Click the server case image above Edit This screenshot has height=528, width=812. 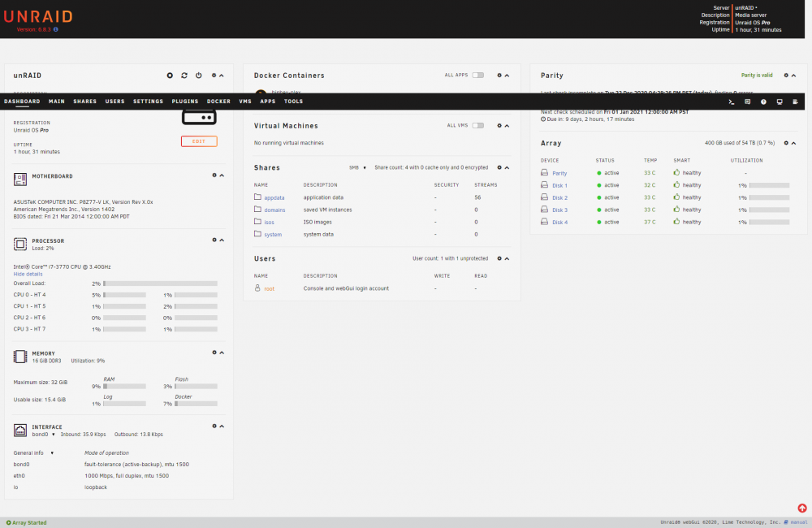[x=199, y=118]
